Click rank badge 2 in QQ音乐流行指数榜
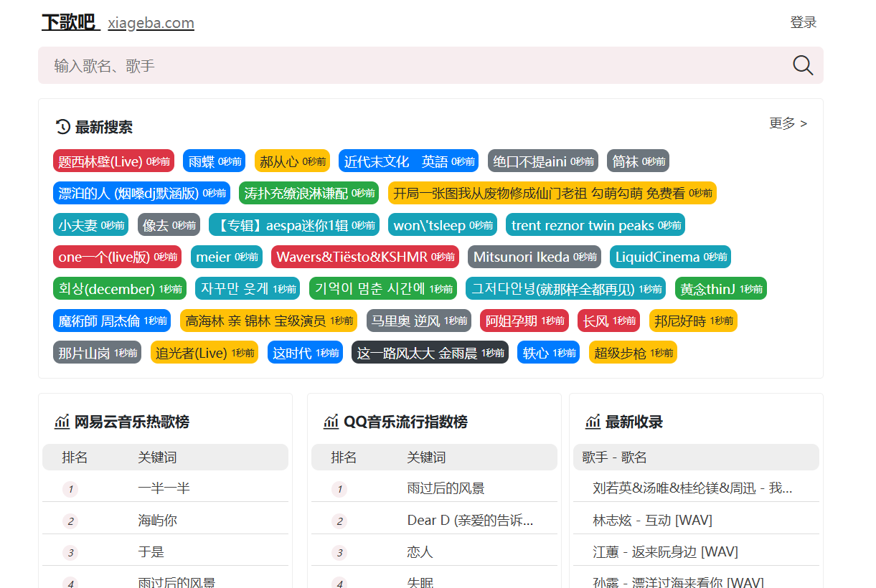Image resolution: width=876 pixels, height=588 pixels. (x=339, y=521)
